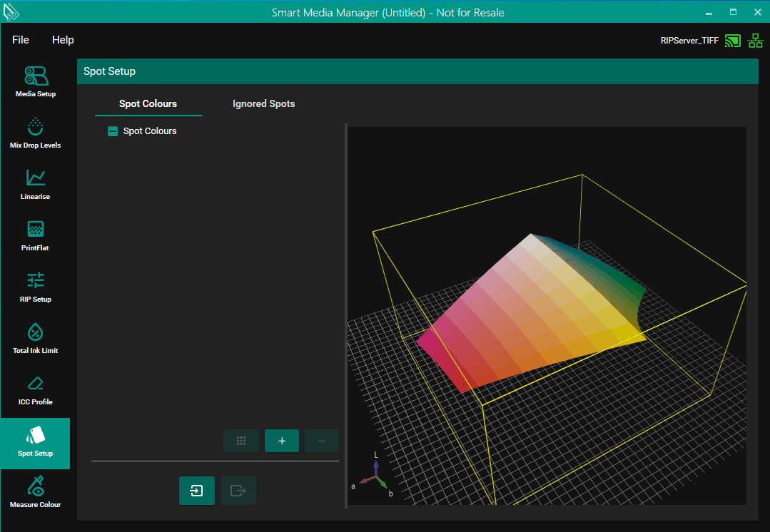The width and height of the screenshot is (770, 532).
Task: Add a new spot colour with plus button
Action: 282,441
